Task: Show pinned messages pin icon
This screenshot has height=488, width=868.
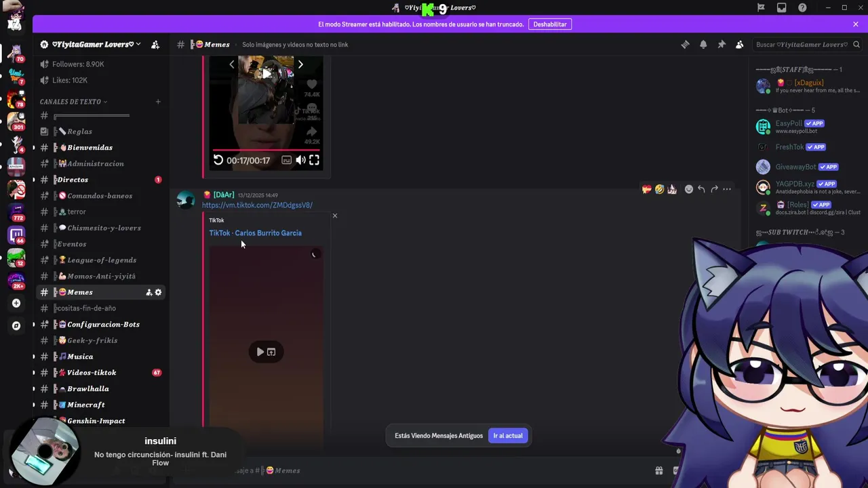Action: [x=722, y=45]
